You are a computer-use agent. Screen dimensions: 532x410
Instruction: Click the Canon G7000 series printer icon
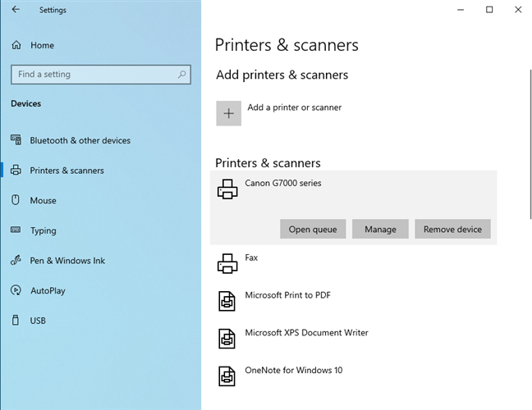227,189
